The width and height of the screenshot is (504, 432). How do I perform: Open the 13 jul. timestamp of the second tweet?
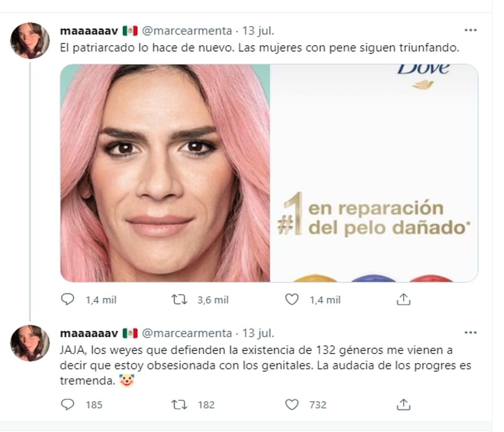point(258,333)
